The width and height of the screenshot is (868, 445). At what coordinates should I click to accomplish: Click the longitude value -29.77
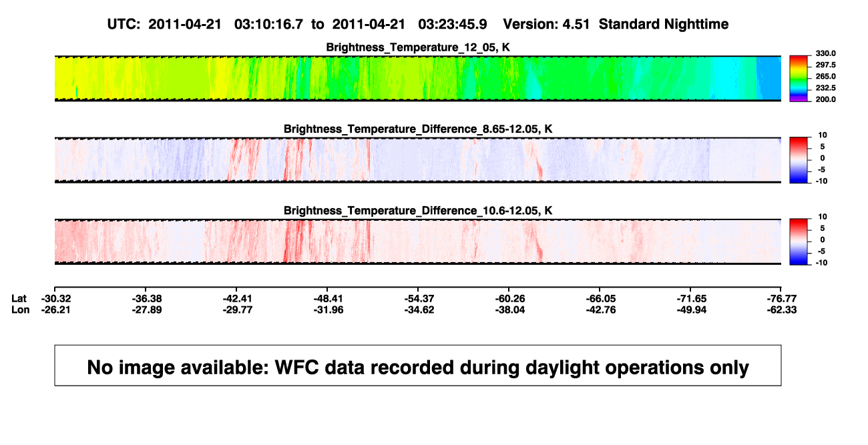[x=236, y=310]
